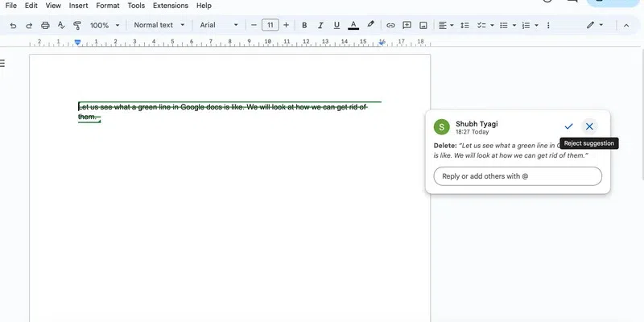The height and width of the screenshot is (322, 644).
Task: Select the Paint format roller icon
Action: pos(76,26)
